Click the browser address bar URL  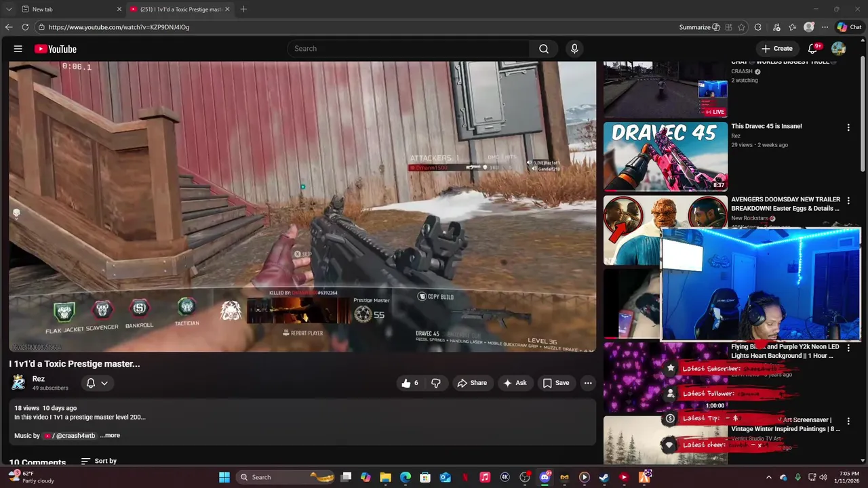click(119, 27)
